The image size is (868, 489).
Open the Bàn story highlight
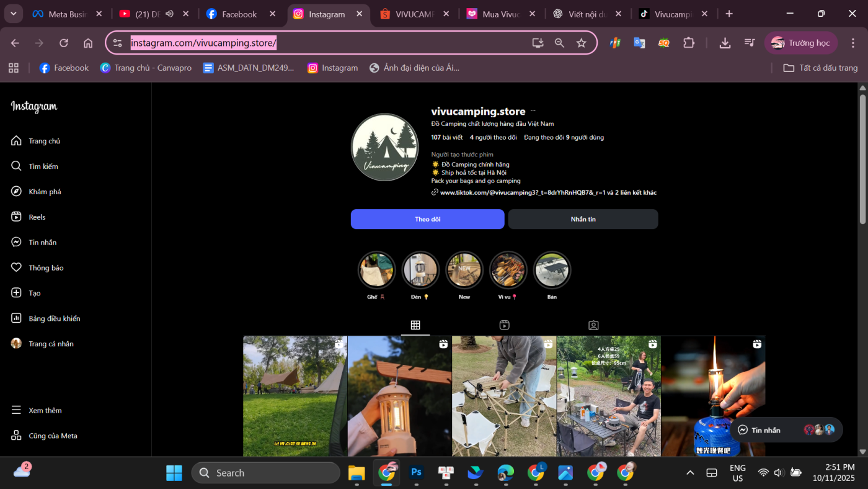552,270
